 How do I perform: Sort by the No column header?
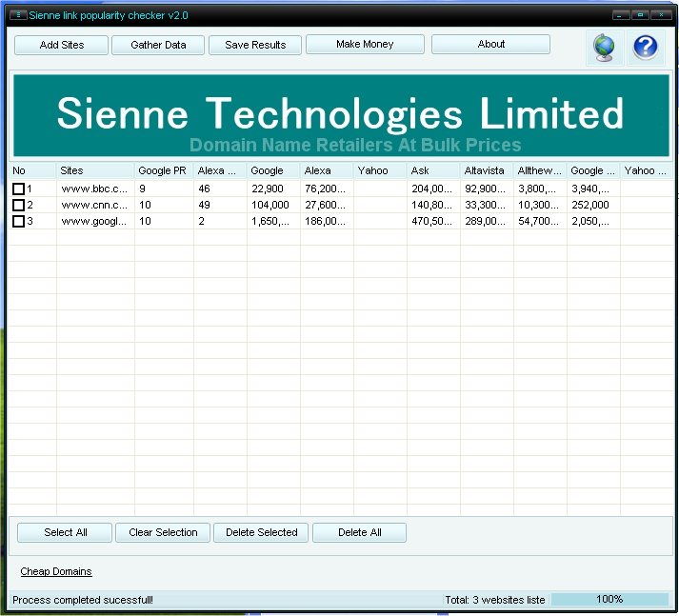pos(32,170)
